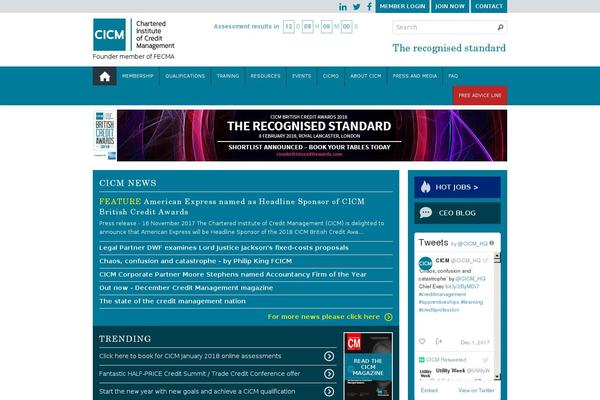The image size is (600, 400).
Task: Click the View on Twitter link
Action: pyautogui.click(x=476, y=390)
